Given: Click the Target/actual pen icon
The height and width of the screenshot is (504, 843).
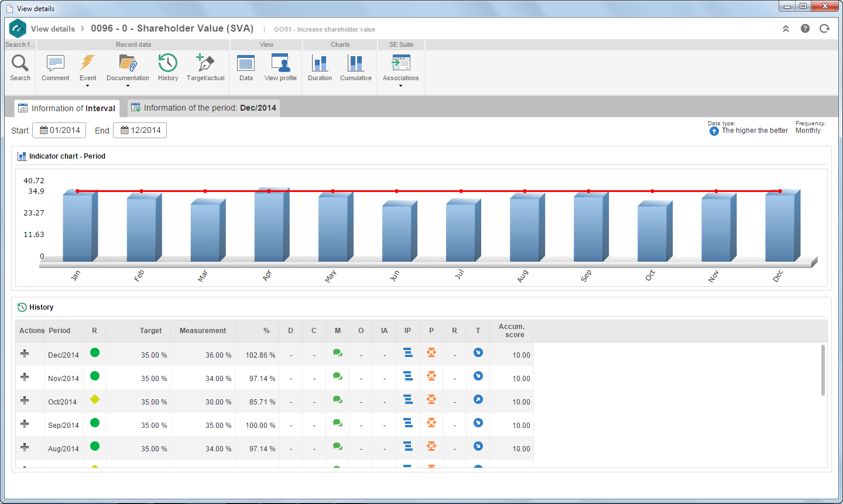Looking at the screenshot, I should coord(205,63).
